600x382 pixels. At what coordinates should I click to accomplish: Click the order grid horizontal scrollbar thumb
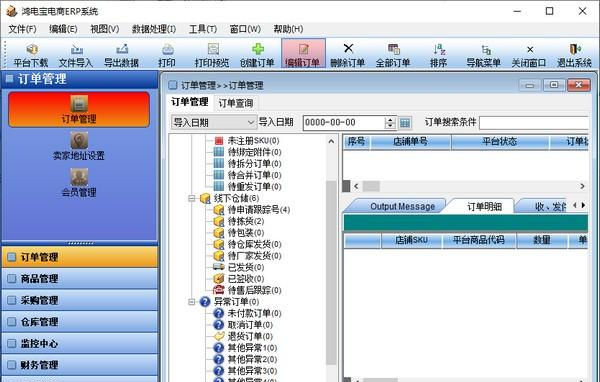pyautogui.click(x=371, y=186)
